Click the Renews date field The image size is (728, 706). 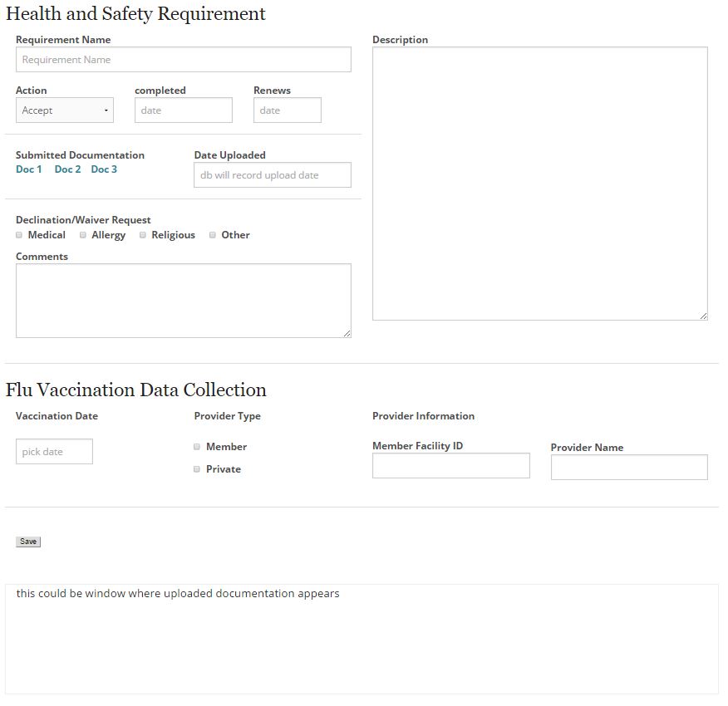tap(287, 110)
